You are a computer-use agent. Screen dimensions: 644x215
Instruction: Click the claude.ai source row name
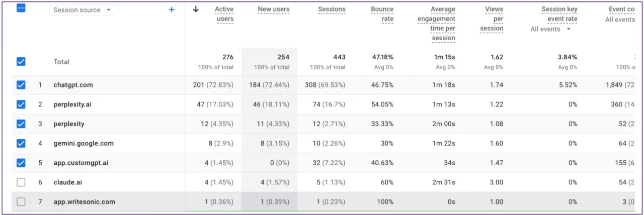(x=69, y=182)
